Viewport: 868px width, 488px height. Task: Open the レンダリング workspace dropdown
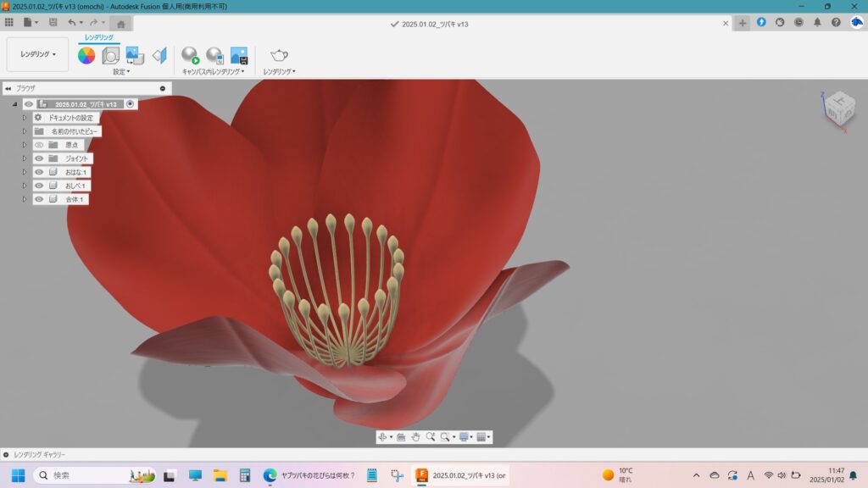tap(38, 54)
